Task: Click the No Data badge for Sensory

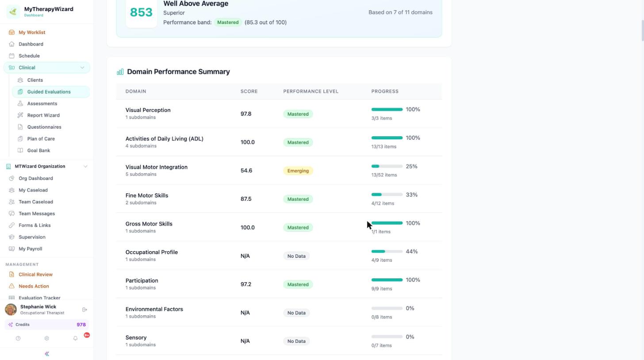Action: pos(296,341)
